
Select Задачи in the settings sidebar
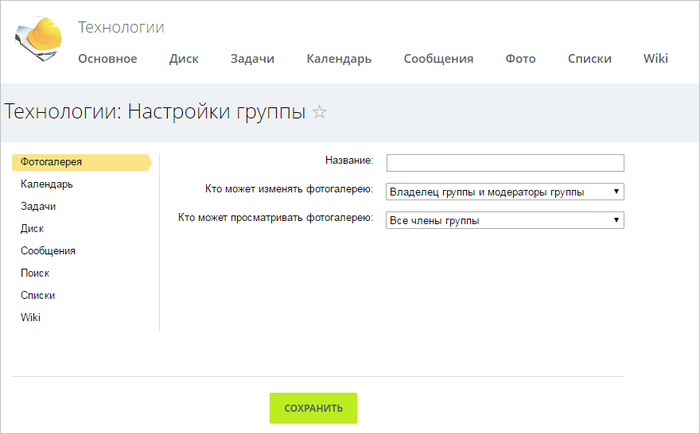pos(38,207)
